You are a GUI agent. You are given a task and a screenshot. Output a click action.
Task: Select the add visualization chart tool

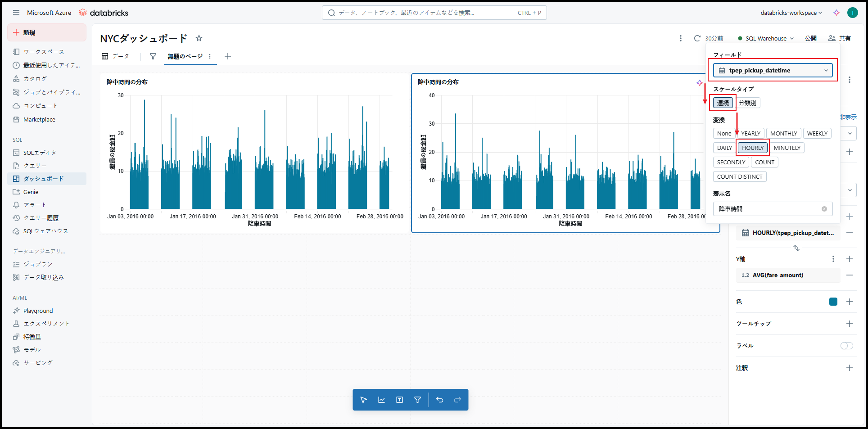point(381,400)
